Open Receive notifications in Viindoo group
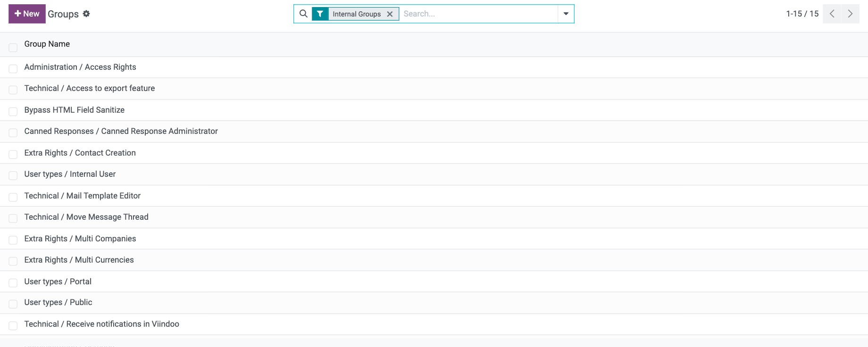The image size is (868, 347). 102,324
